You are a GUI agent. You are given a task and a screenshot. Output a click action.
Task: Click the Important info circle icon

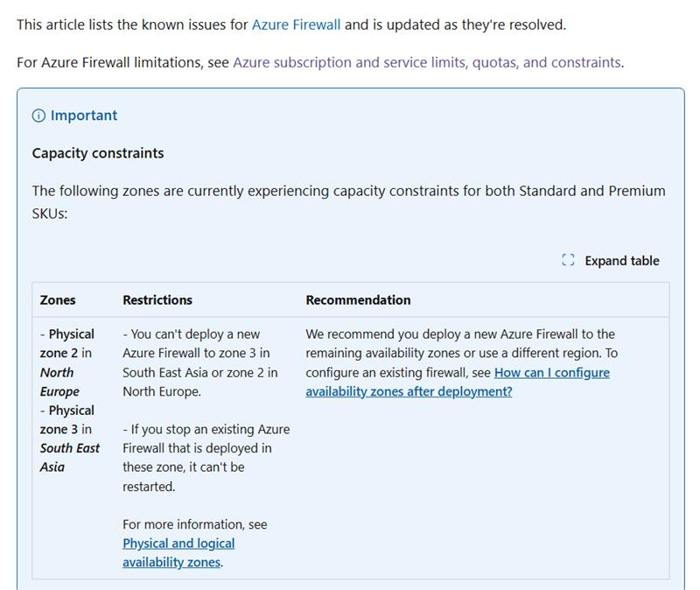pos(38,116)
